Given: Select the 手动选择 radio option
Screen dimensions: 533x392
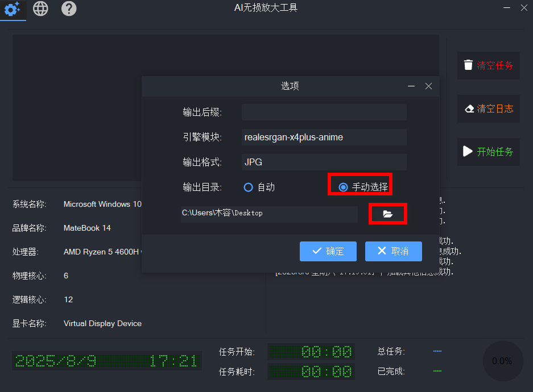Looking at the screenshot, I should (363, 187).
